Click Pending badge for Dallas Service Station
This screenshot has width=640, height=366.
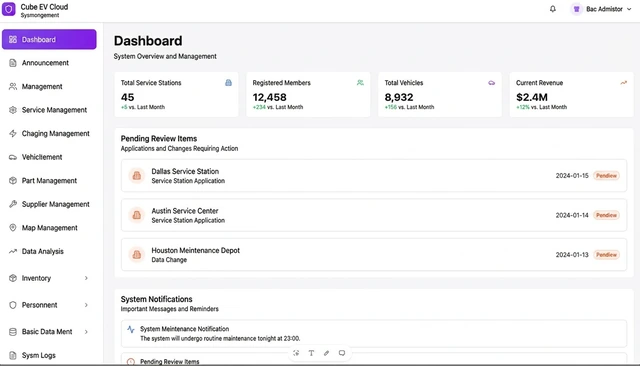click(x=607, y=176)
